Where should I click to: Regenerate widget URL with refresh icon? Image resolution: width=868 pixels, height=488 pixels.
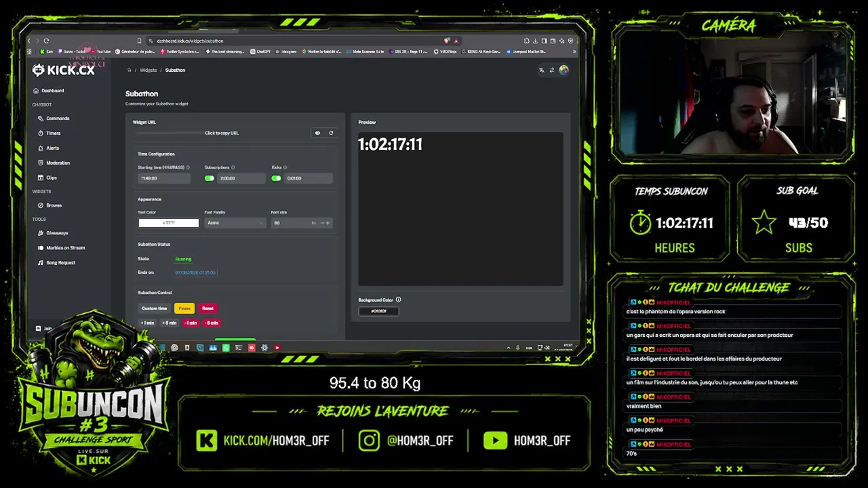pos(331,133)
